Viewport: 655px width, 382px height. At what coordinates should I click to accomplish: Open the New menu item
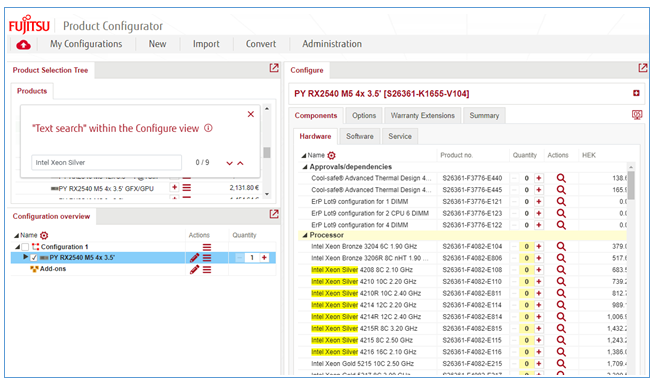pos(157,44)
